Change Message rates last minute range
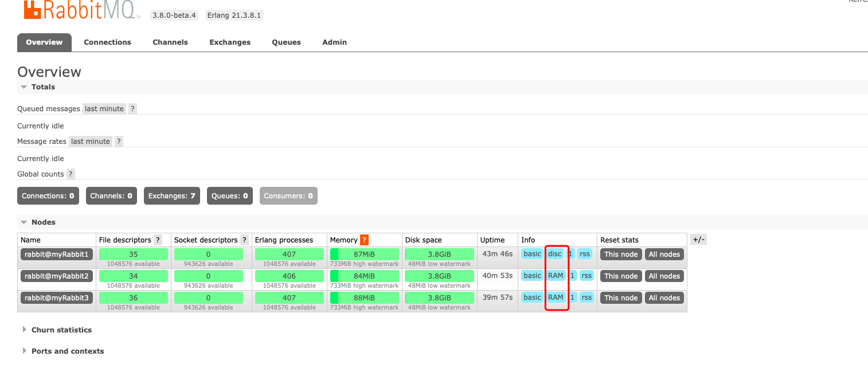The image size is (868, 368). 91,141
